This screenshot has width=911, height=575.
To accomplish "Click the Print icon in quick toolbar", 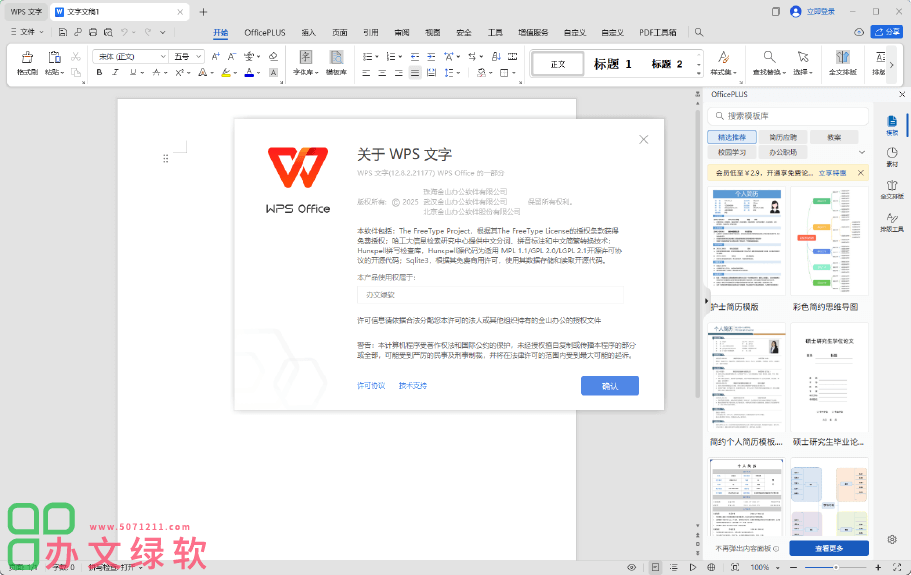I will pyautogui.click(x=93, y=33).
